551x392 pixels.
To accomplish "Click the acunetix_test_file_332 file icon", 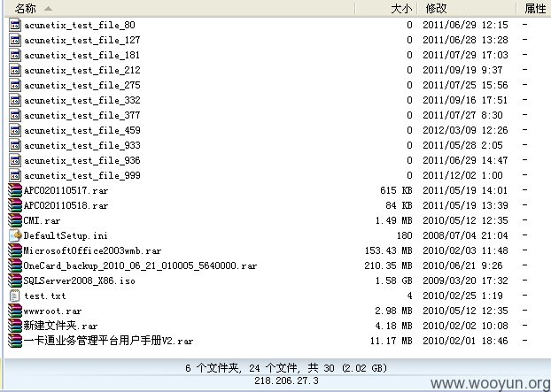I will pos(15,100).
